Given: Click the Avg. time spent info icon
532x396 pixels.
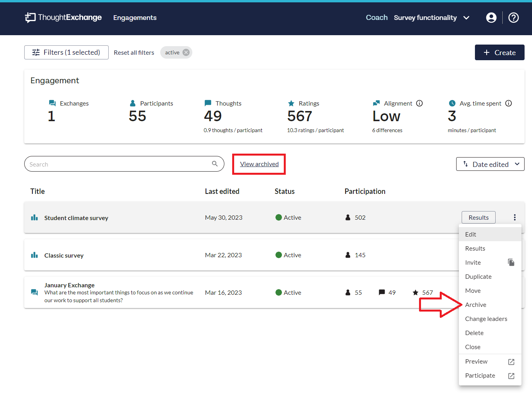Looking at the screenshot, I should 509,103.
